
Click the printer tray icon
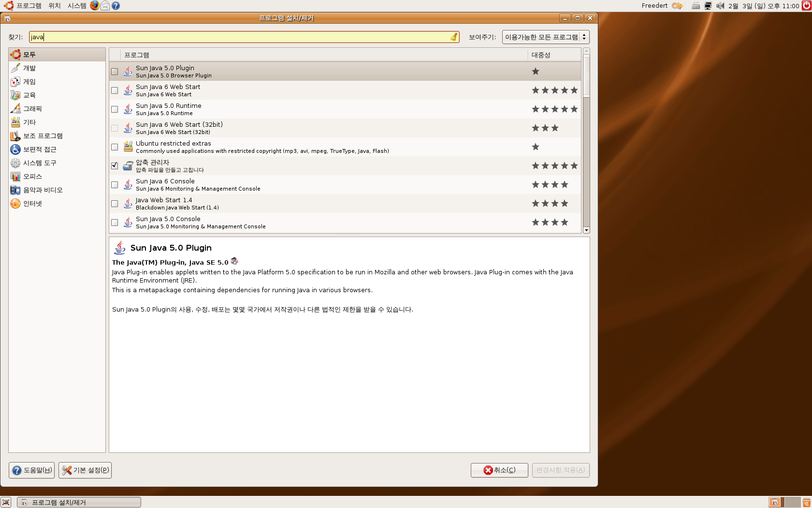(x=696, y=6)
